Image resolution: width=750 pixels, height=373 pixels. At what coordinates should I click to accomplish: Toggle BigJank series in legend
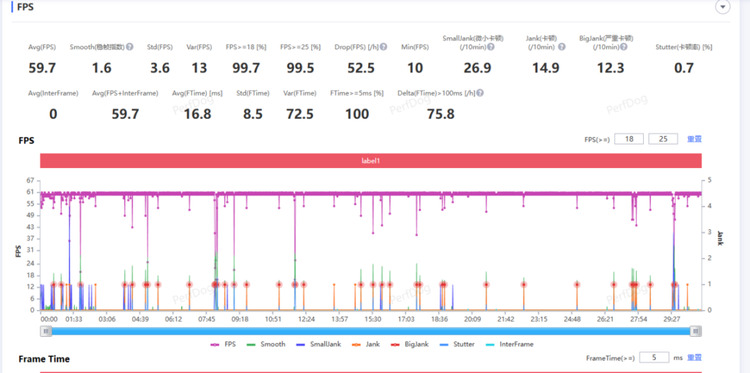(x=409, y=344)
